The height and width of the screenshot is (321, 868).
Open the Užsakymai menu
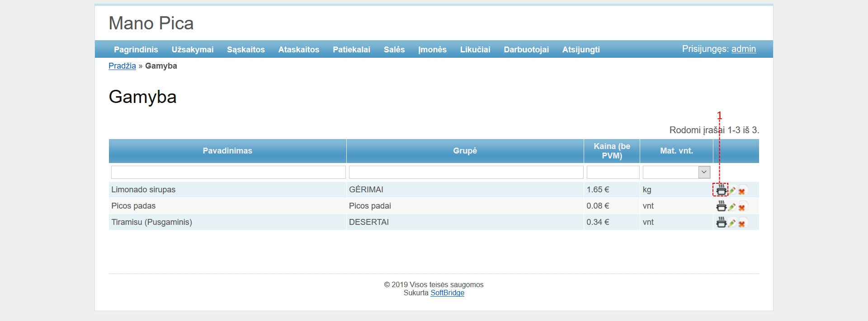pos(193,50)
